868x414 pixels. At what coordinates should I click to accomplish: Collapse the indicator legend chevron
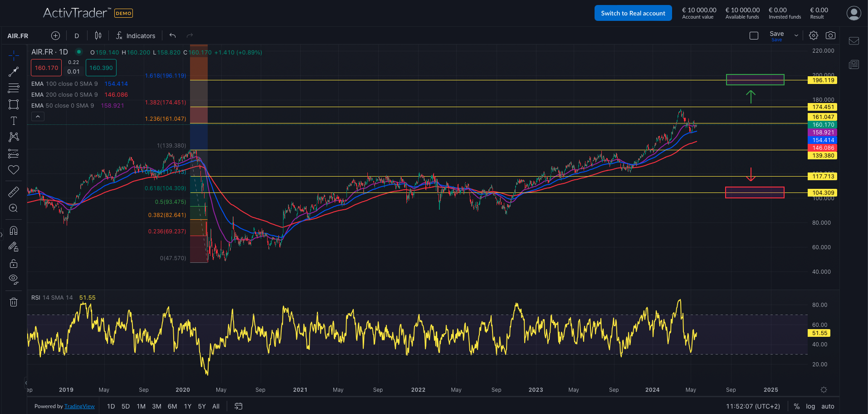pos(38,117)
